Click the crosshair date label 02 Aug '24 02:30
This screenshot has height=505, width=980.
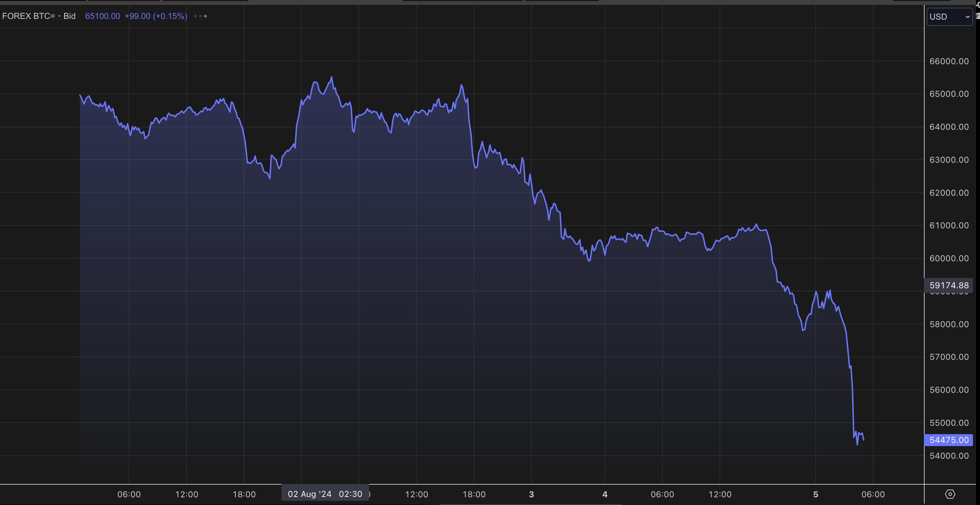[x=325, y=494]
